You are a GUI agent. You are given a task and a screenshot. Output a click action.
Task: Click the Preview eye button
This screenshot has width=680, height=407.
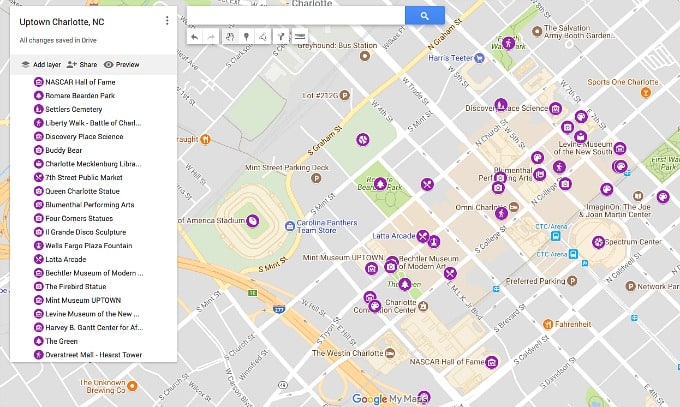click(x=121, y=64)
